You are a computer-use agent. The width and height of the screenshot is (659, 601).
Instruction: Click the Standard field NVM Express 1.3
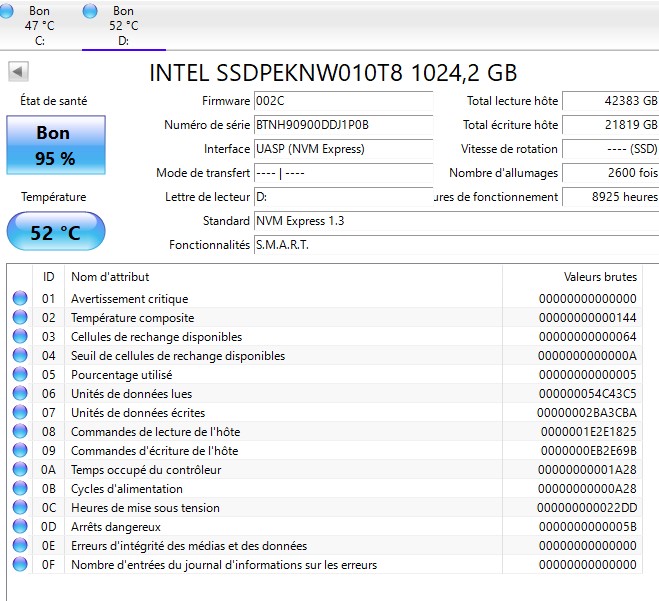(x=456, y=221)
